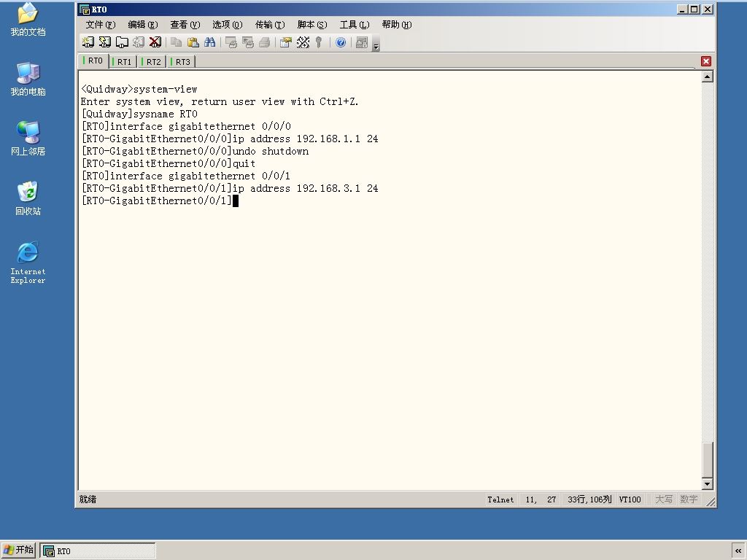Click the 'sysname RT0' command line
The height and width of the screenshot is (560, 747).
tap(139, 114)
